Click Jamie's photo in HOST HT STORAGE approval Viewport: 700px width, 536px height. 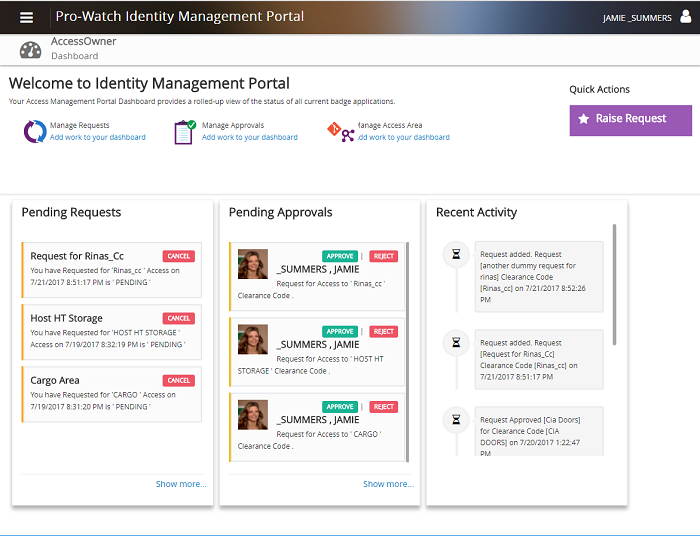point(253,340)
